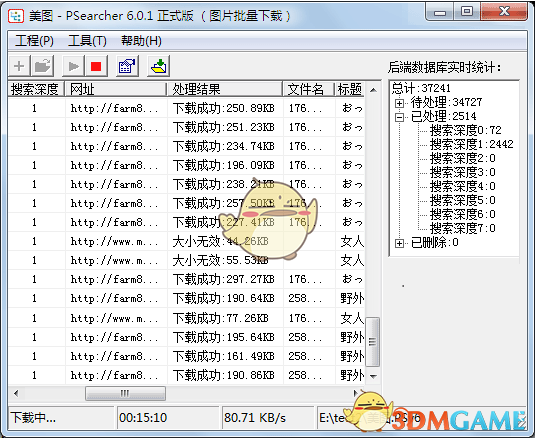Click the horizontal scrollbar thumb

[125, 394]
